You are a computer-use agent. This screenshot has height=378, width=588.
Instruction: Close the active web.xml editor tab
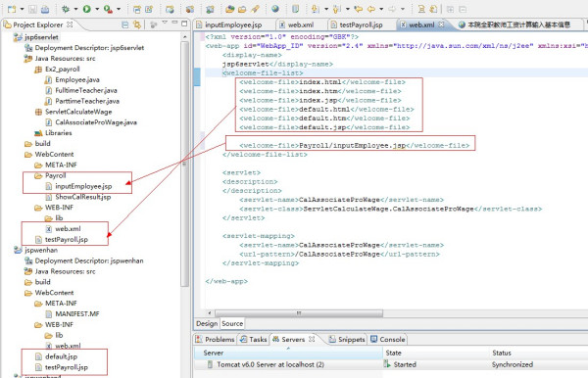441,24
